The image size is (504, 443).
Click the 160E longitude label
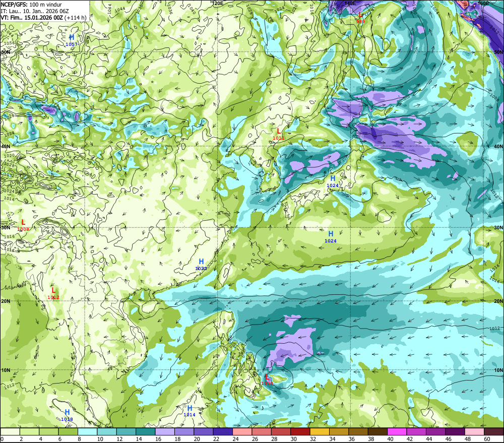point(483,3)
